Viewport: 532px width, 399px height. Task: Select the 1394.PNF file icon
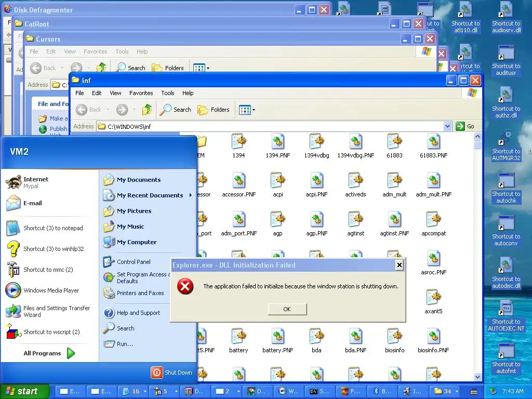click(x=277, y=141)
